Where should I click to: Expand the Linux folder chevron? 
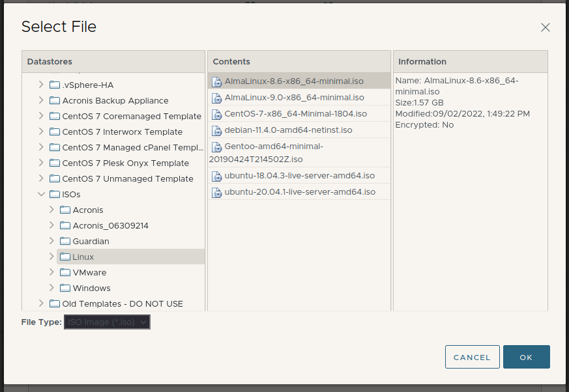pos(51,257)
